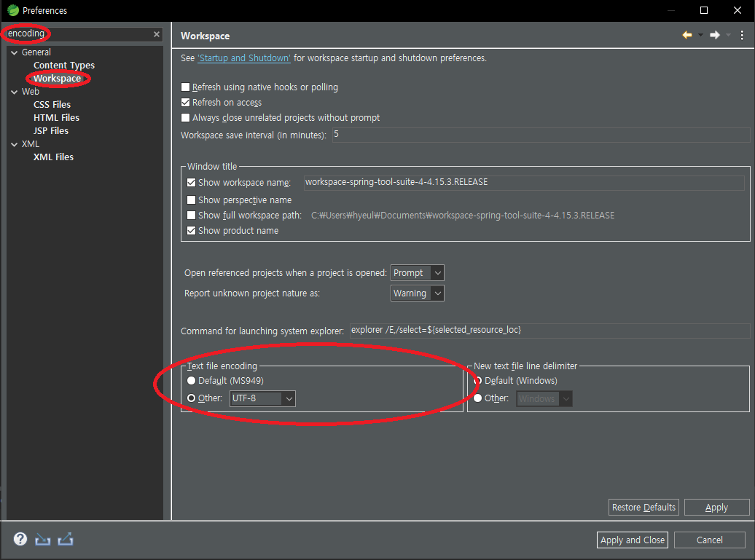This screenshot has width=755, height=560.
Task: Click the system explorer command field
Action: click(x=549, y=330)
